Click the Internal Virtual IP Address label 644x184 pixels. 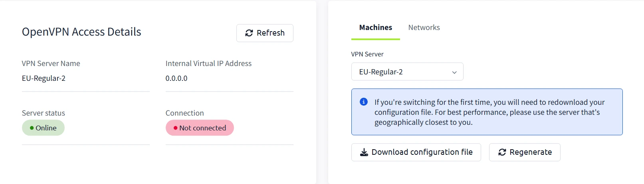click(208, 64)
